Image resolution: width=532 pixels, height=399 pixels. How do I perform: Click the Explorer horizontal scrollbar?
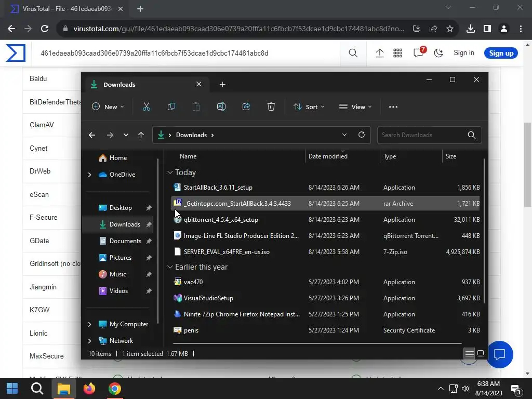click(x=317, y=343)
